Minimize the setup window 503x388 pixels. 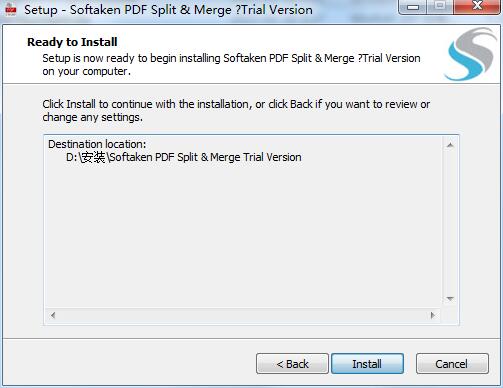(x=413, y=7)
